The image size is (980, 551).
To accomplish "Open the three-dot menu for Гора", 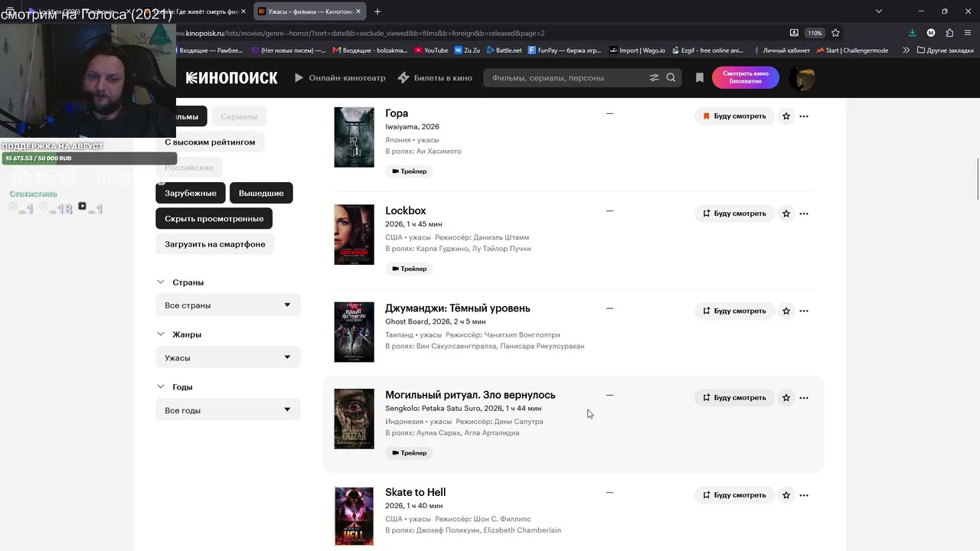I will (x=804, y=116).
